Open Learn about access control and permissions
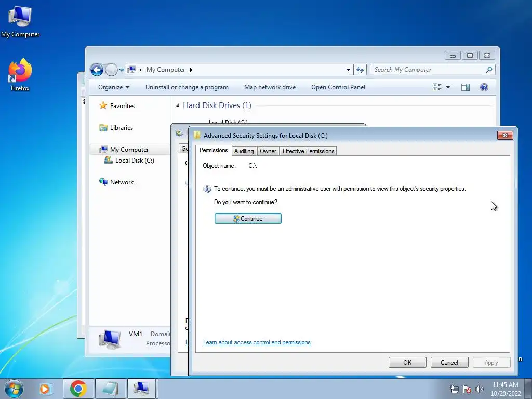The width and height of the screenshot is (532, 399). (257, 343)
